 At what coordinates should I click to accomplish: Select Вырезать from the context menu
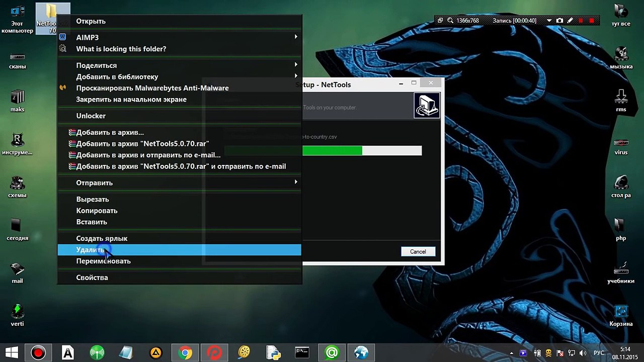(179, 200)
